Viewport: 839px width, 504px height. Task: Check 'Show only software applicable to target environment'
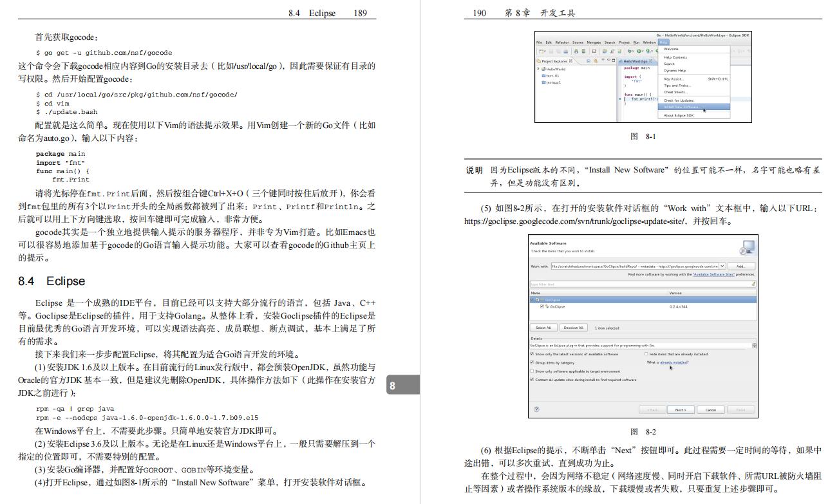click(x=532, y=371)
